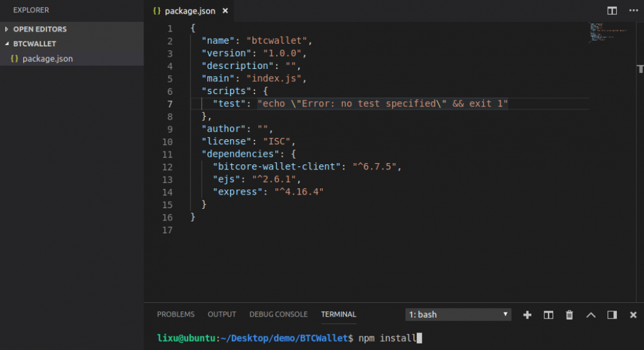This screenshot has height=350, width=644.
Task: Click the "^6.7.5" version string
Action: pos(375,166)
